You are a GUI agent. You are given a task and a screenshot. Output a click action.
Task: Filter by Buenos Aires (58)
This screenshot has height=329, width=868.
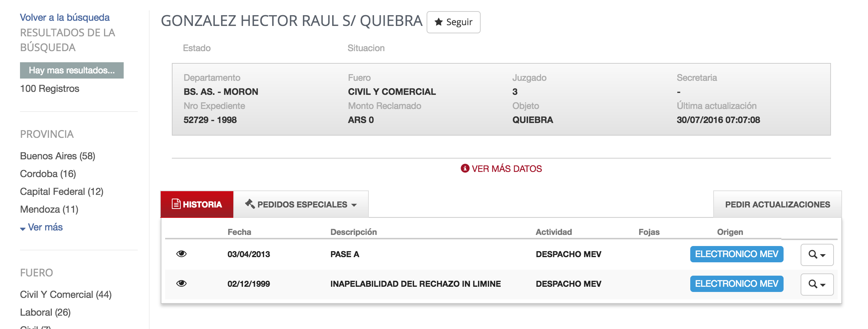58,156
